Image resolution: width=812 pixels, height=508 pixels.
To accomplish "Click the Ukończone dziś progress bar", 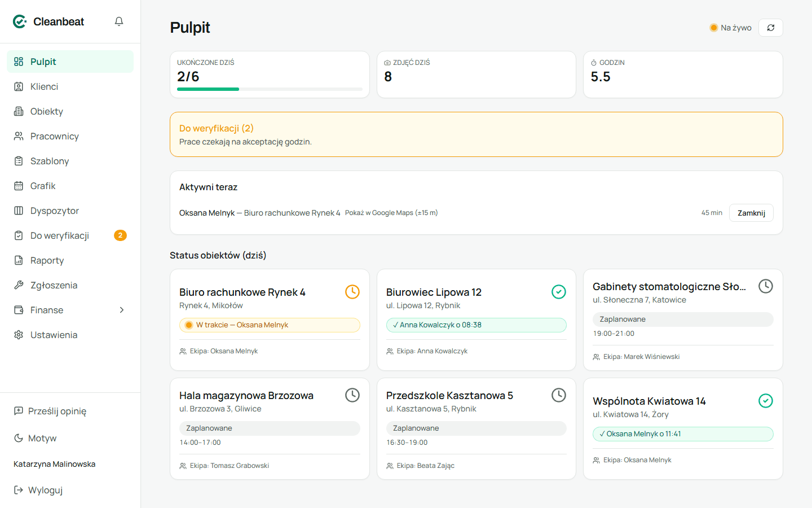I will (270, 89).
